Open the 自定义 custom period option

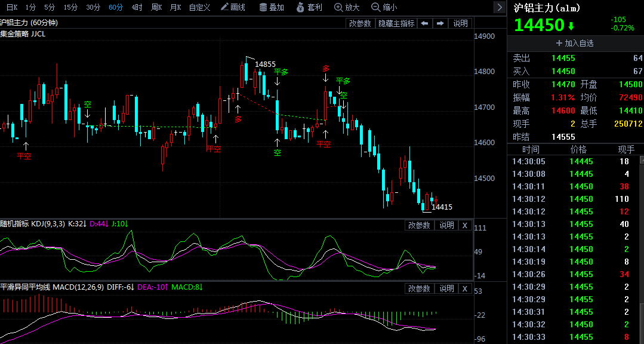199,7
